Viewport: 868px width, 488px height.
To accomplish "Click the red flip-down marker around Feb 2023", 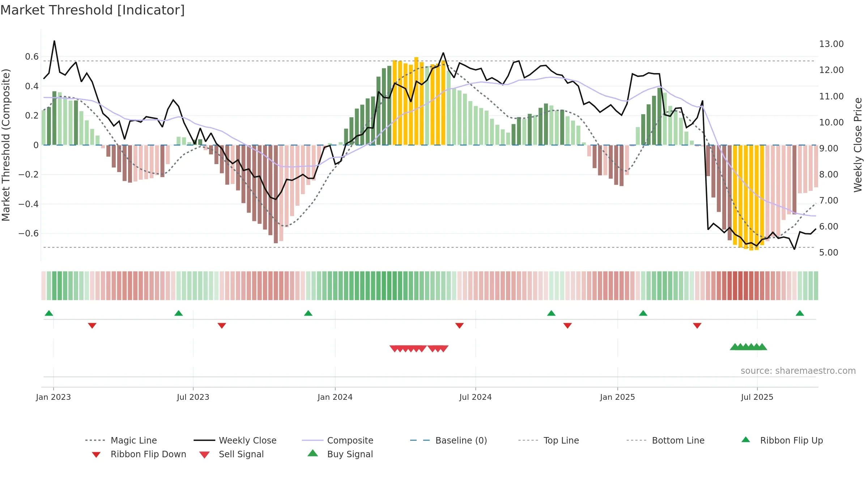I will (x=92, y=326).
